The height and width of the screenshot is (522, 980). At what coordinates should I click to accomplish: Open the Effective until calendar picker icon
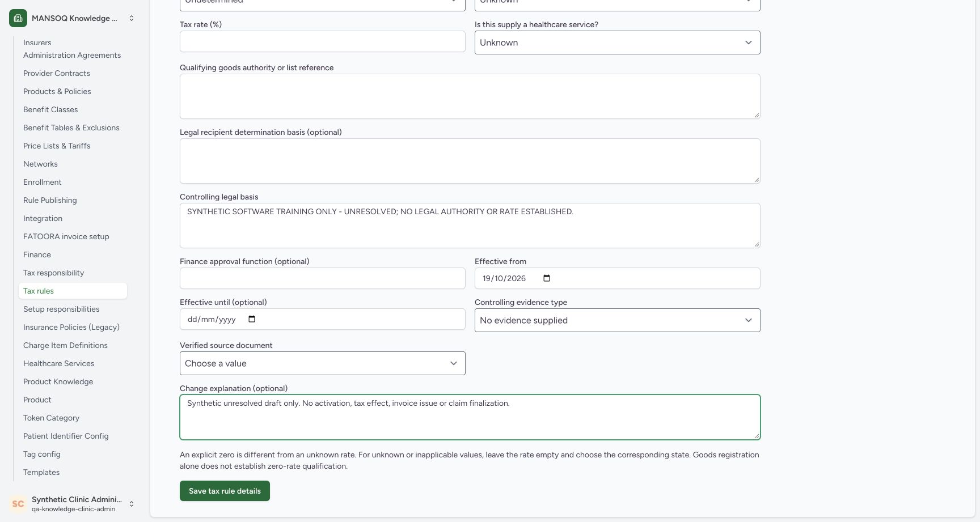(x=252, y=319)
